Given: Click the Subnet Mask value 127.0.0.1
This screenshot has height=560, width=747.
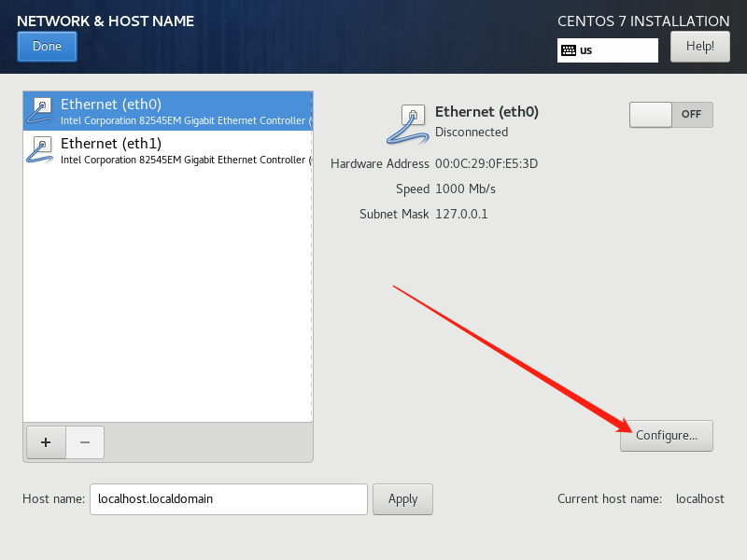Looking at the screenshot, I should [x=461, y=215].
